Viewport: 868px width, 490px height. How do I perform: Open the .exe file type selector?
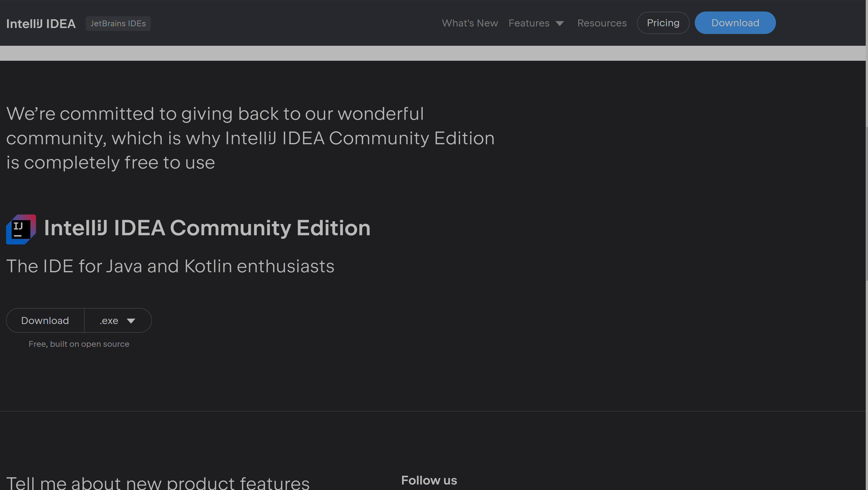109,321
